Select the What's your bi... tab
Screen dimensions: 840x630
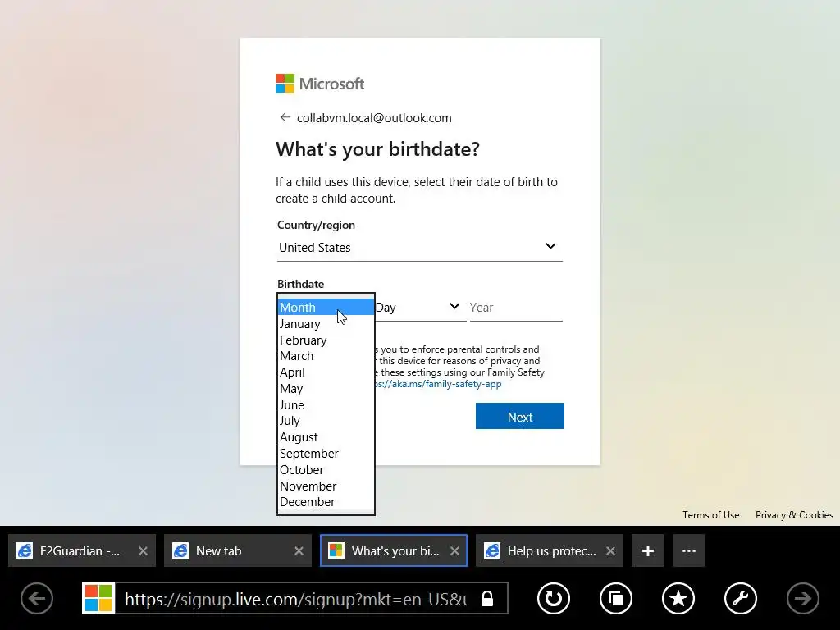394,550
